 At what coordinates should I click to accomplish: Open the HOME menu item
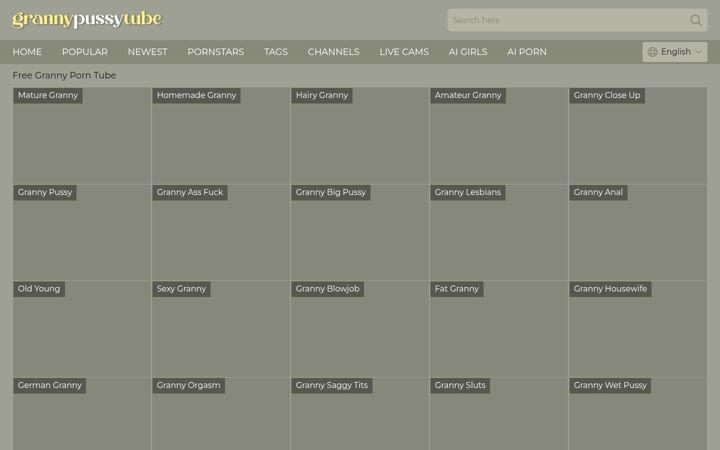click(27, 52)
